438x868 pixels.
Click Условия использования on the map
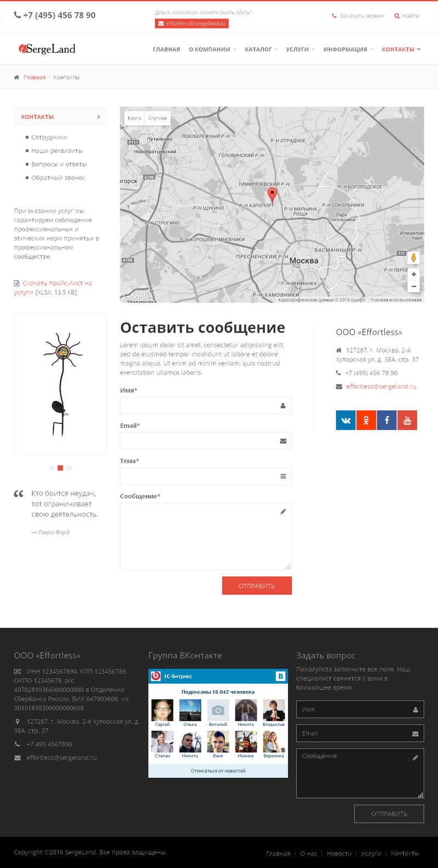[x=396, y=300]
